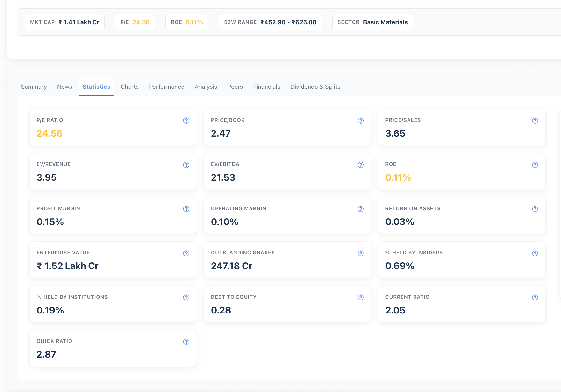Viewport: 561px width, 392px height.
Task: Click the Basic Materials sector badge
Action: coord(372,22)
